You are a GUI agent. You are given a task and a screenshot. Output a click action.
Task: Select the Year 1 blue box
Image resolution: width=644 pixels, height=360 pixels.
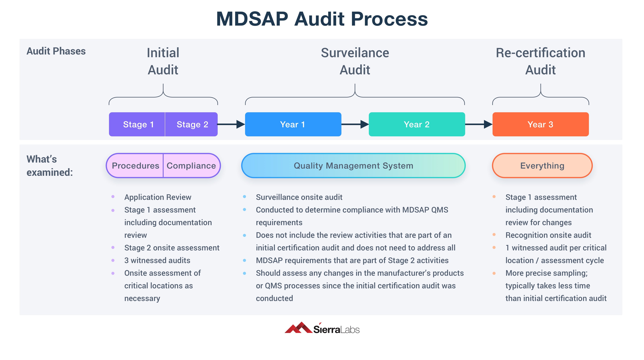293,124
